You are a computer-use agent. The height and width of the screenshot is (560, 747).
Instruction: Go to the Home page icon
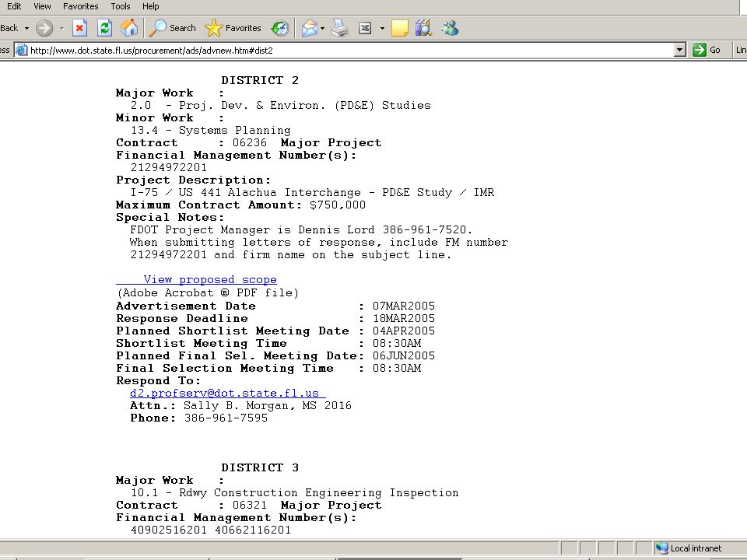[129, 28]
